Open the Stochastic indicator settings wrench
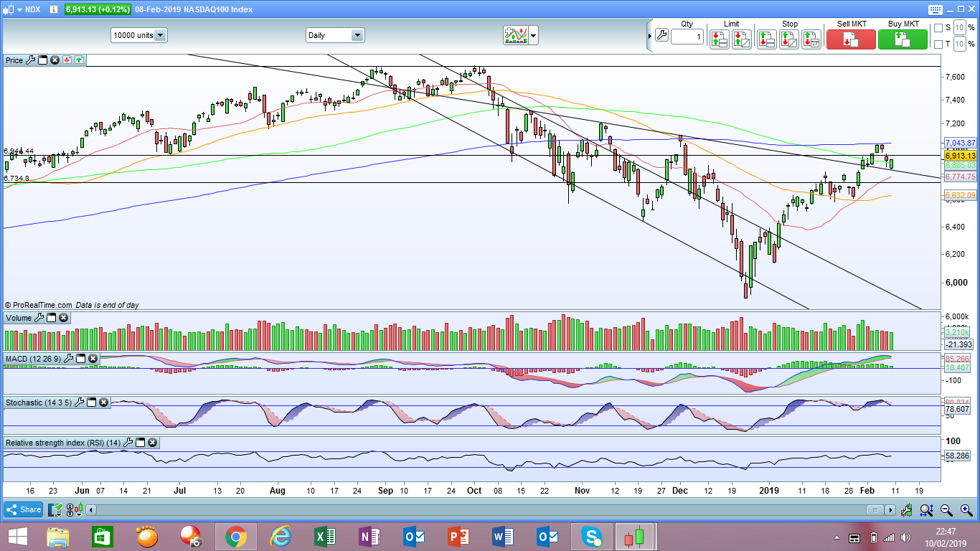 click(x=80, y=402)
